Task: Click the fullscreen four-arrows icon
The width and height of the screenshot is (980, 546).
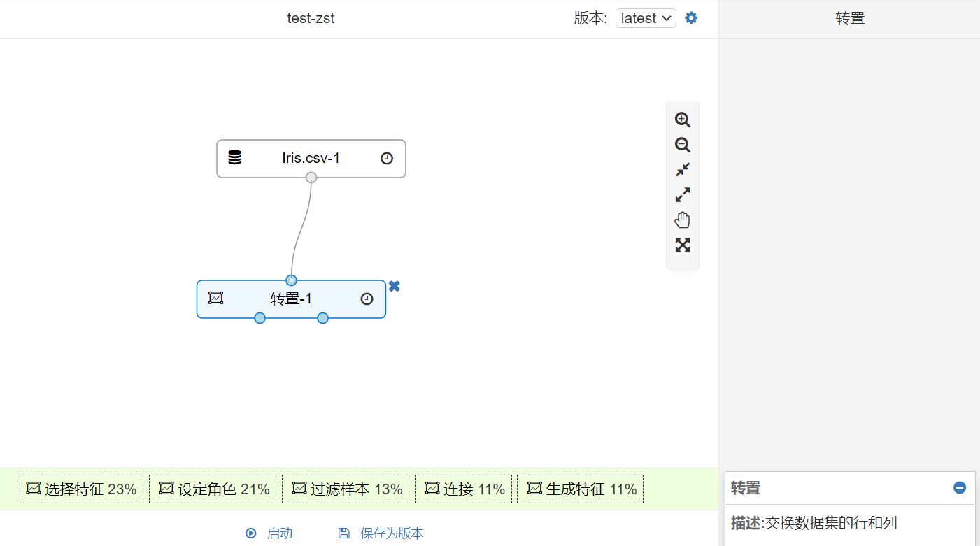Action: click(683, 245)
